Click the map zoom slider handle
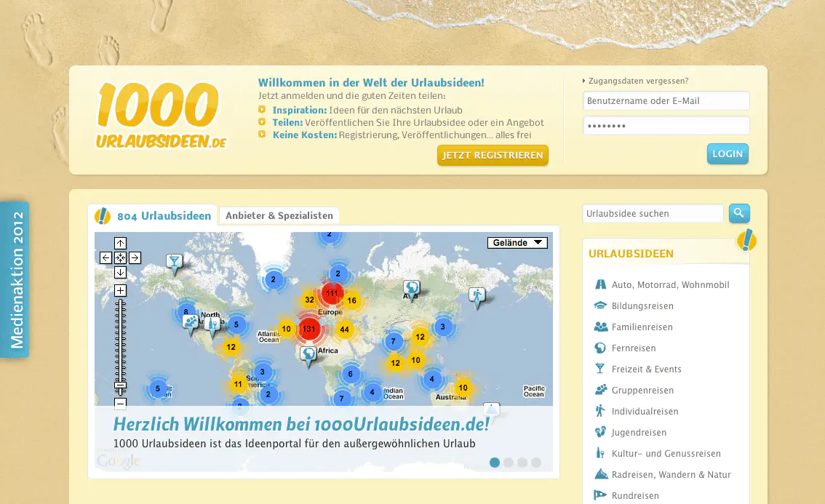 click(120, 387)
